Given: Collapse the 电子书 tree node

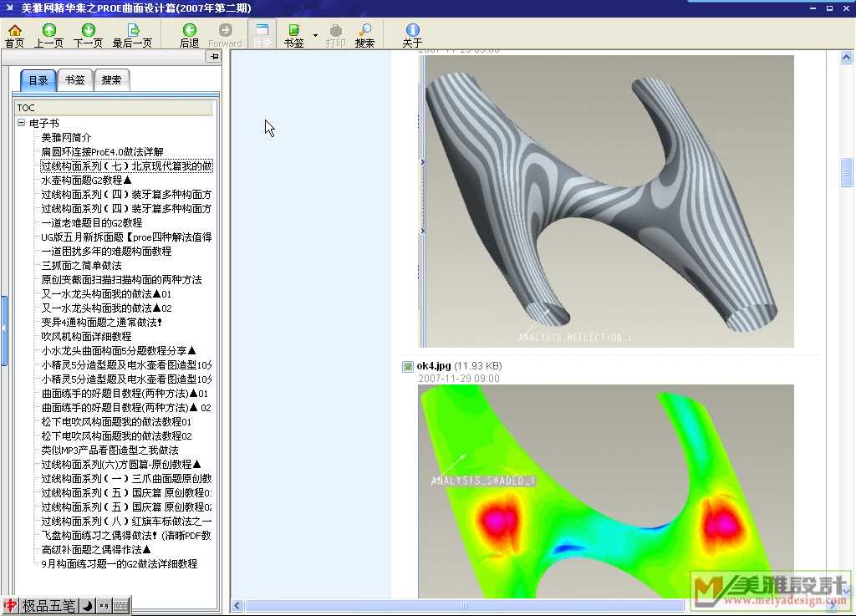Looking at the screenshot, I should click(x=21, y=123).
